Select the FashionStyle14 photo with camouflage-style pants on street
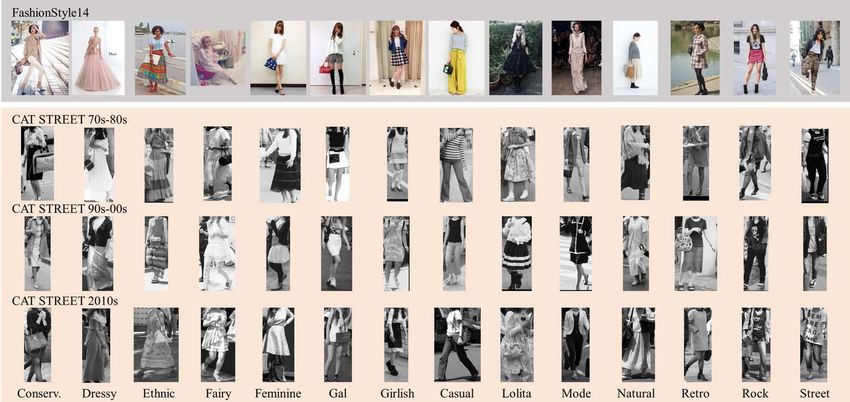The height and width of the screenshot is (402, 850). (814, 57)
